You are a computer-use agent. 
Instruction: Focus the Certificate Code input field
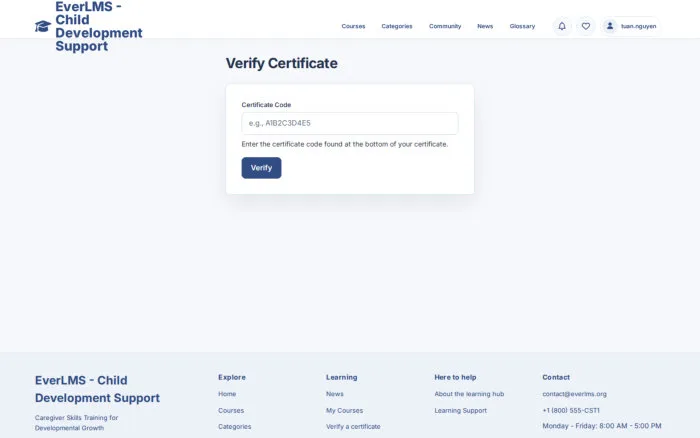click(x=350, y=123)
